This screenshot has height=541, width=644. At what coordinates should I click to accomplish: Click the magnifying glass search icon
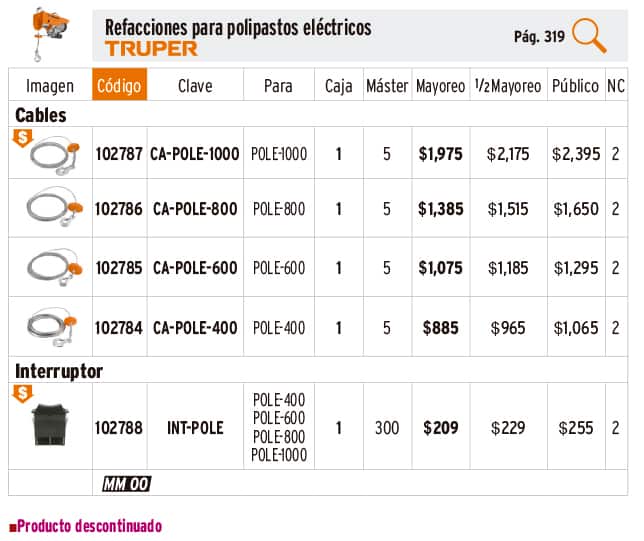click(x=589, y=35)
